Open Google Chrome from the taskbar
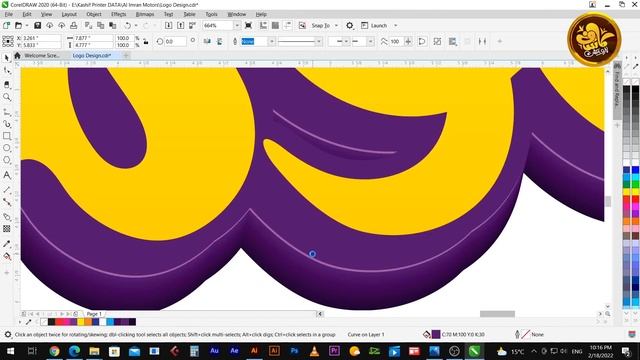This screenshot has height=360, width=640. tap(54, 351)
